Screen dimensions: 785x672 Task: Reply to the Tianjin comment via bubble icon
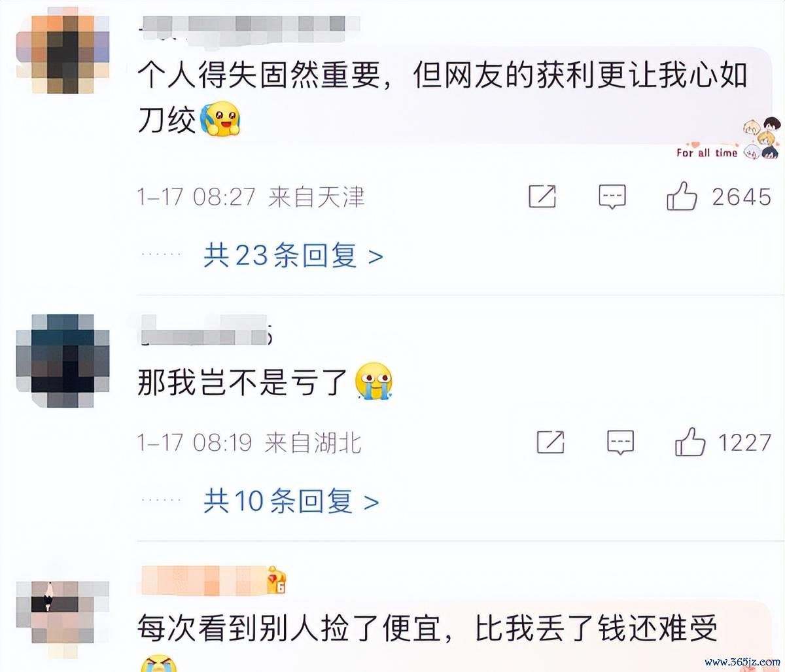(612, 196)
